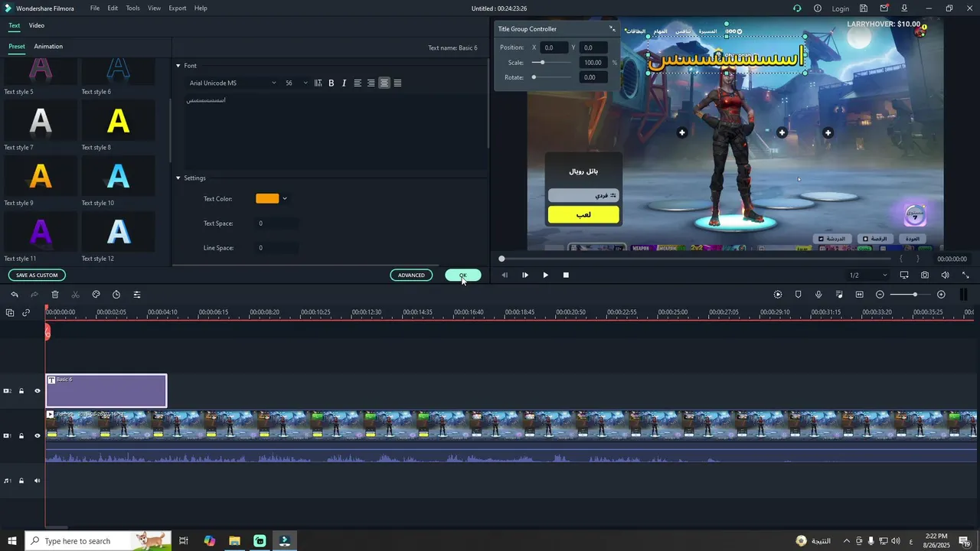The width and height of the screenshot is (980, 551).
Task: Take a snapshot with the camera icon
Action: [x=925, y=275]
